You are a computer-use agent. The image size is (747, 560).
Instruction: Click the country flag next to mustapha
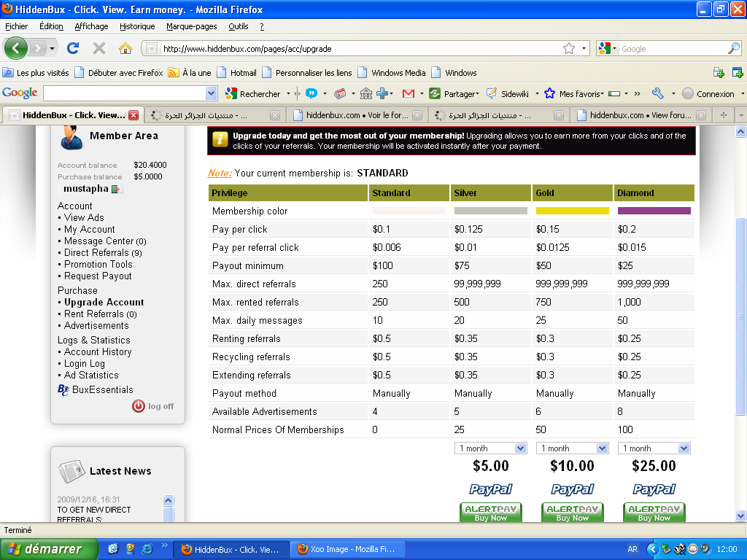click(117, 189)
